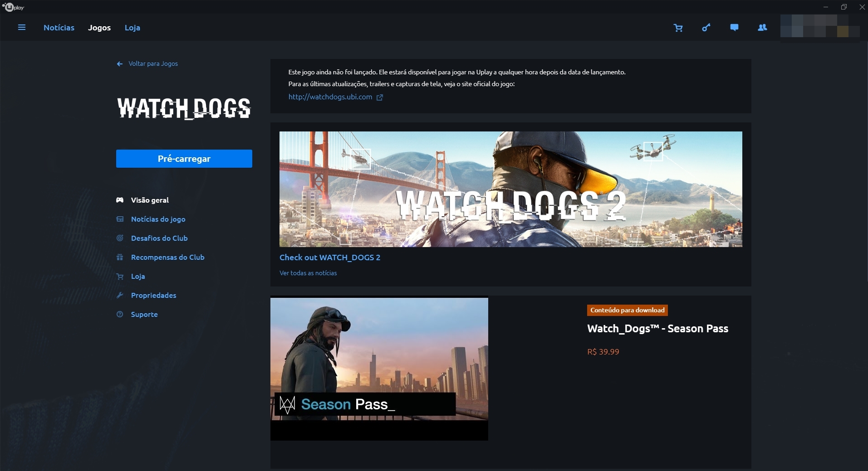Open the Loja entry in the sidebar
This screenshot has width=868, height=471.
(x=138, y=276)
